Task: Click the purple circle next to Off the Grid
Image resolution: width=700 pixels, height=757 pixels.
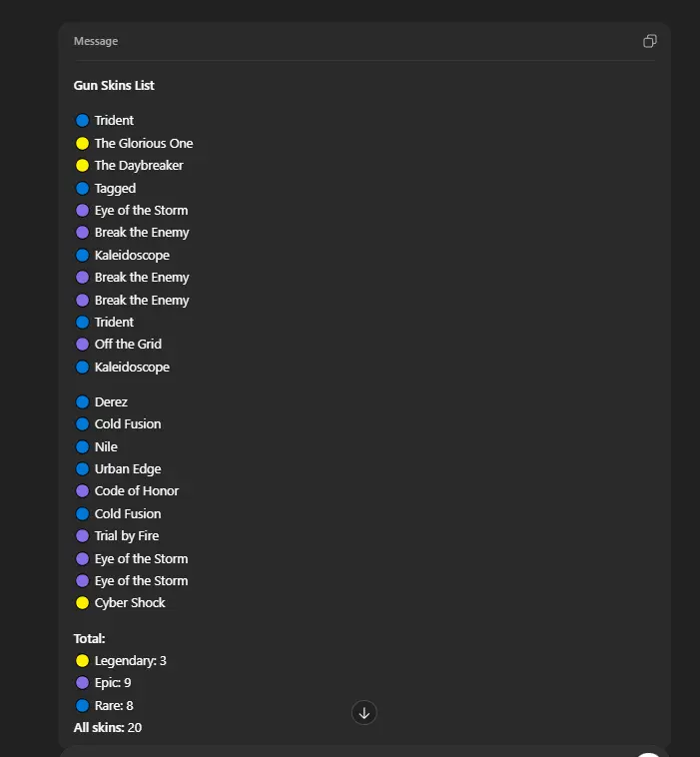Action: tap(83, 344)
